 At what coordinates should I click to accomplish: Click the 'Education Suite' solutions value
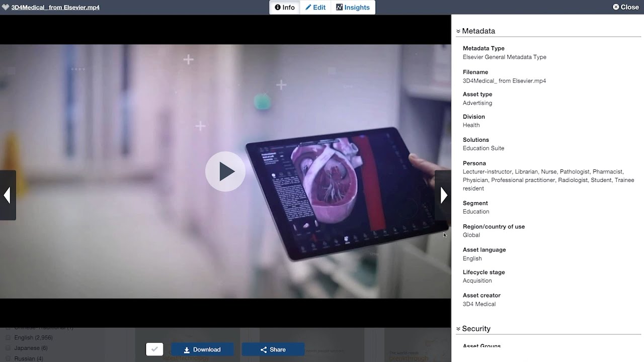pyautogui.click(x=484, y=148)
